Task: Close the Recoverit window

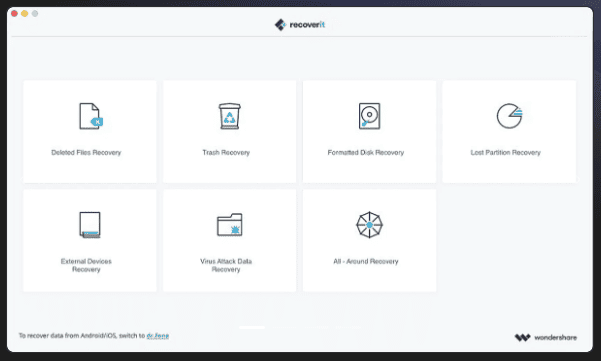Action: (14, 14)
